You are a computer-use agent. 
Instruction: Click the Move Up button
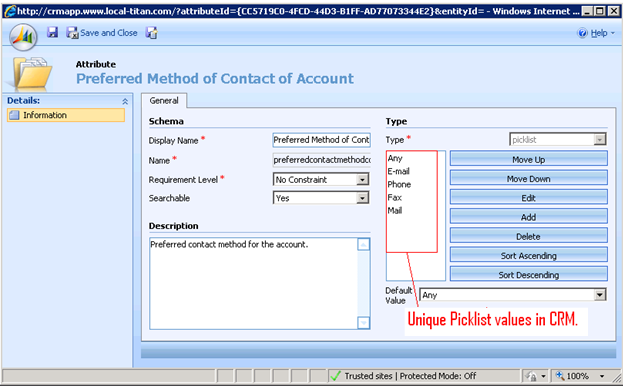528,159
